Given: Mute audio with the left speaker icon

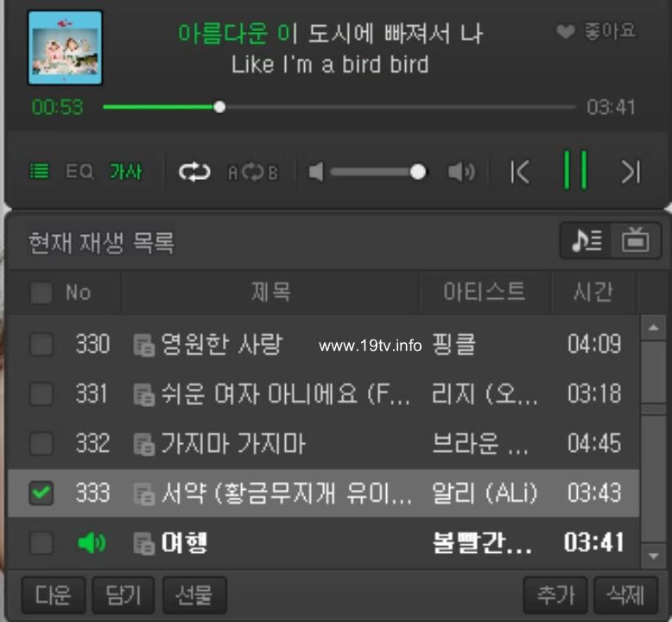Looking at the screenshot, I should (316, 172).
